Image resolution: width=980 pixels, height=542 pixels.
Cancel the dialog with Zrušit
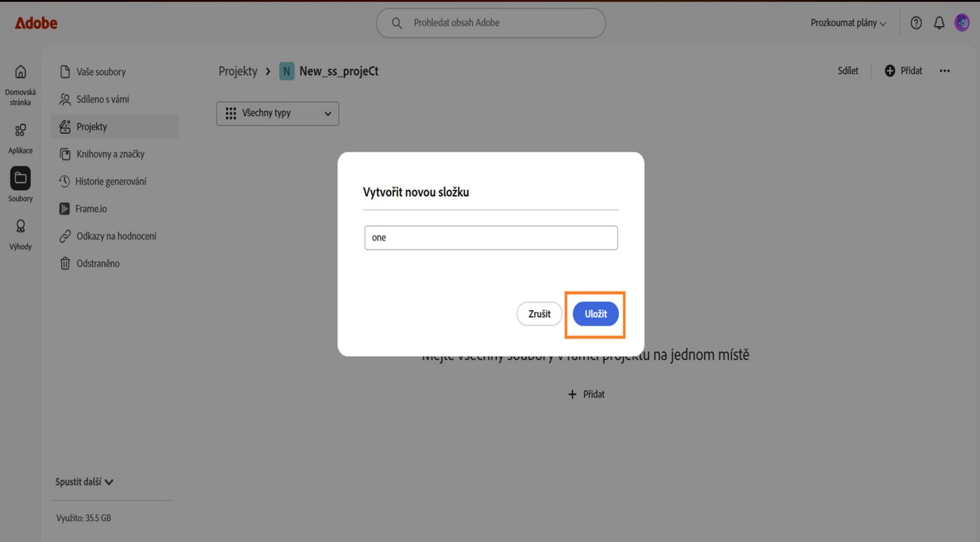pos(540,314)
